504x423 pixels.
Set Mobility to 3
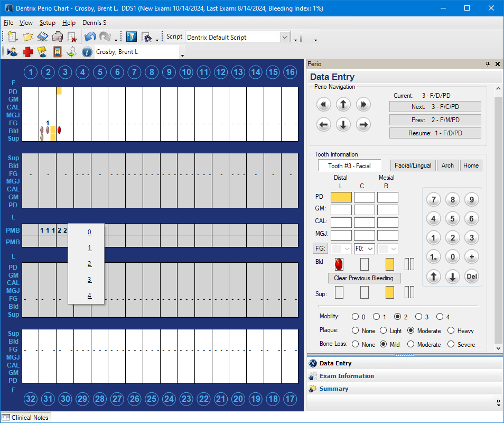point(419,317)
